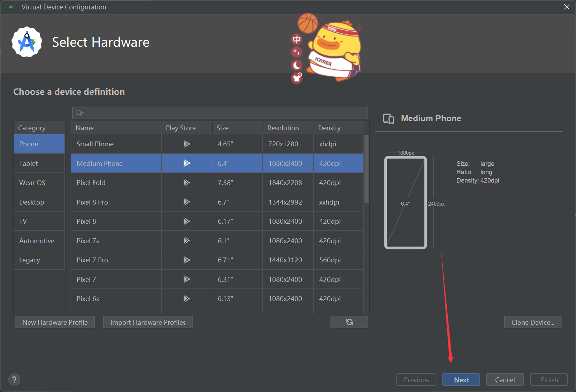Screen dimensions: 576x392
Task: Click the device table vertical scrollbar
Action: 366,169
